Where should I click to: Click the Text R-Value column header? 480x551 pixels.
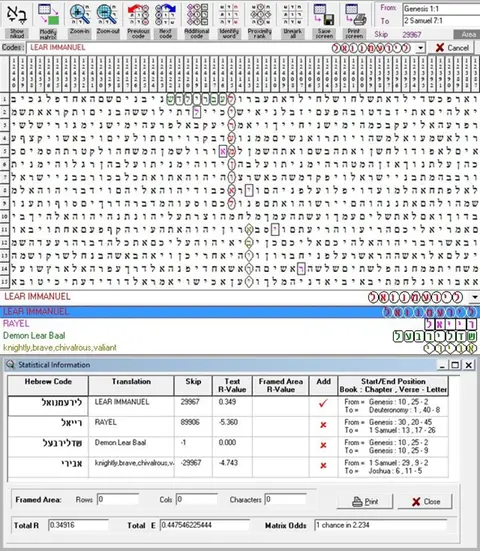232,385
